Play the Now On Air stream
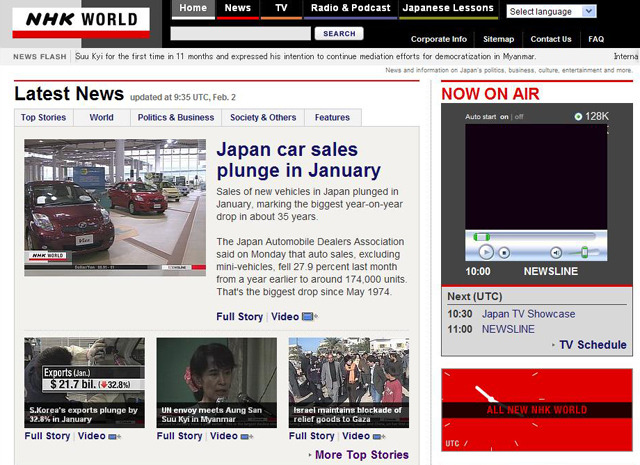 coord(486,252)
